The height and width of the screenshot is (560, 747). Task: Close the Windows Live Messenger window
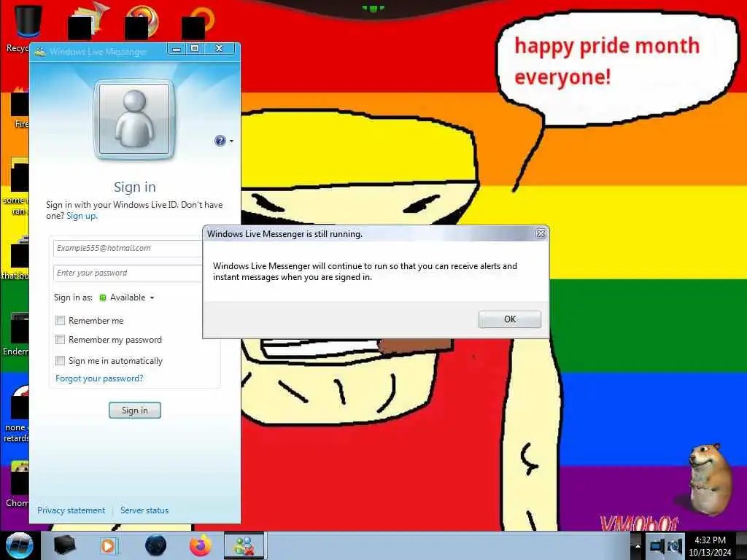click(219, 49)
